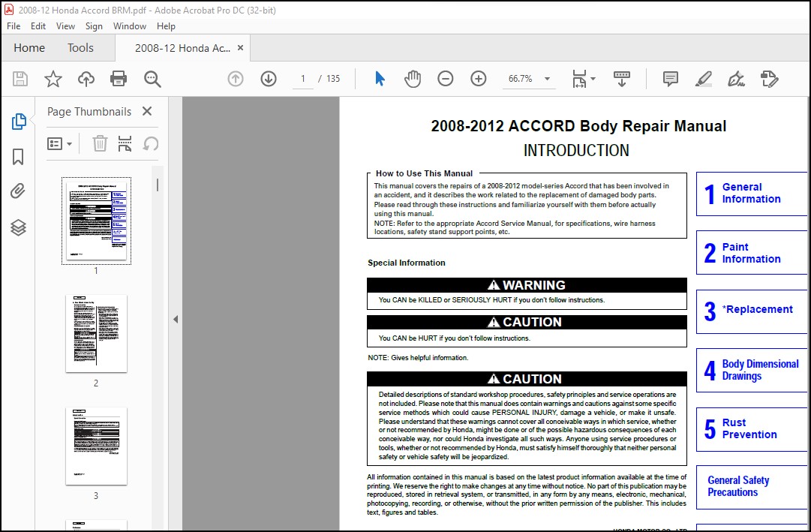Click the Save file icon
This screenshot has height=532, width=811.
[20, 79]
